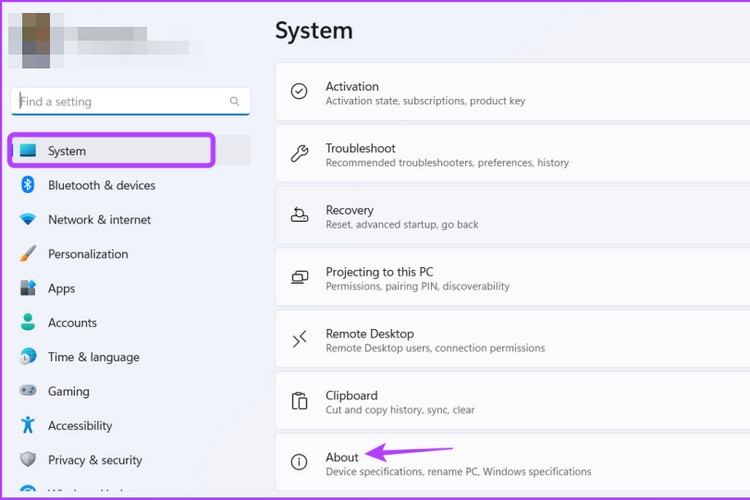Open Projecting to this PC
This screenshot has height=500, width=750.
(512, 277)
